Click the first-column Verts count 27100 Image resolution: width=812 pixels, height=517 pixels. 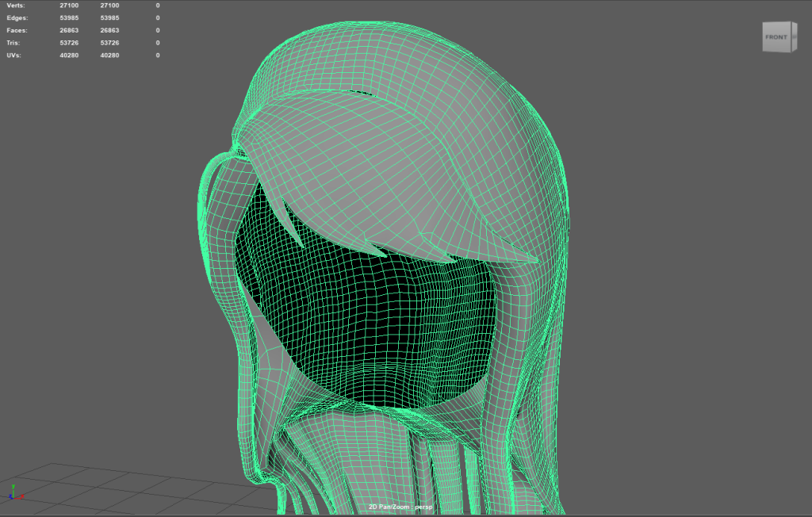tap(69, 6)
